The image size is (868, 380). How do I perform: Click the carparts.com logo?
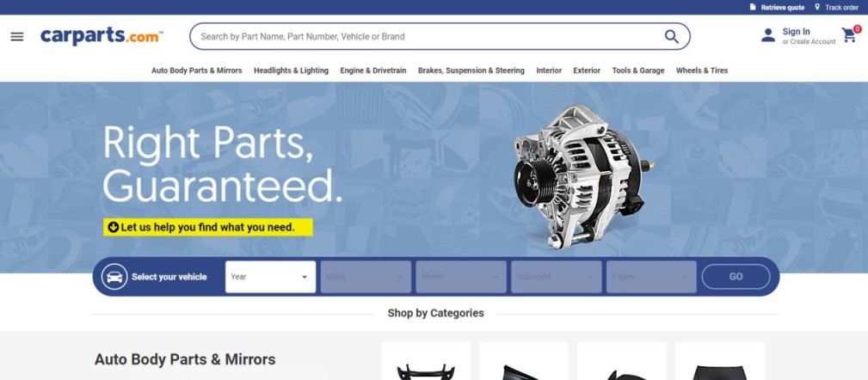click(x=102, y=36)
